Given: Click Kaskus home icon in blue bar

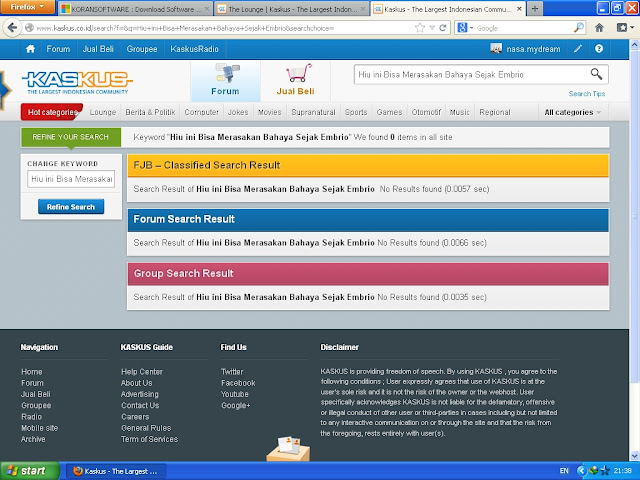Looking at the screenshot, I should [30, 49].
